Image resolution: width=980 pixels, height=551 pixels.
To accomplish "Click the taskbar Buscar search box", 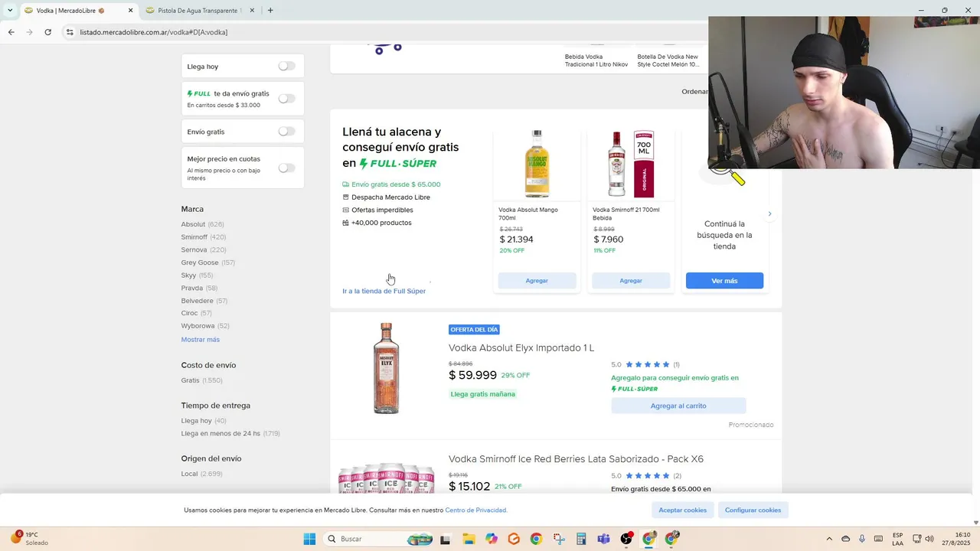I will 380,539.
